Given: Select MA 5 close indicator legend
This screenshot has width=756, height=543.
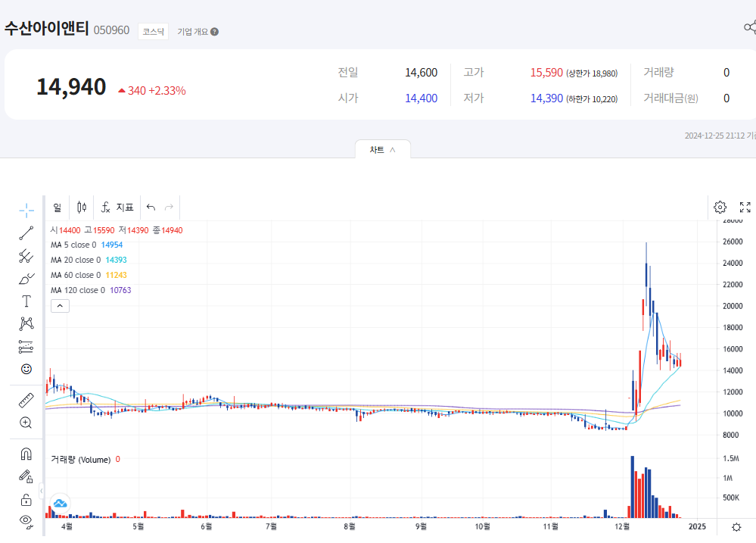Looking at the screenshot, I should tap(87, 245).
